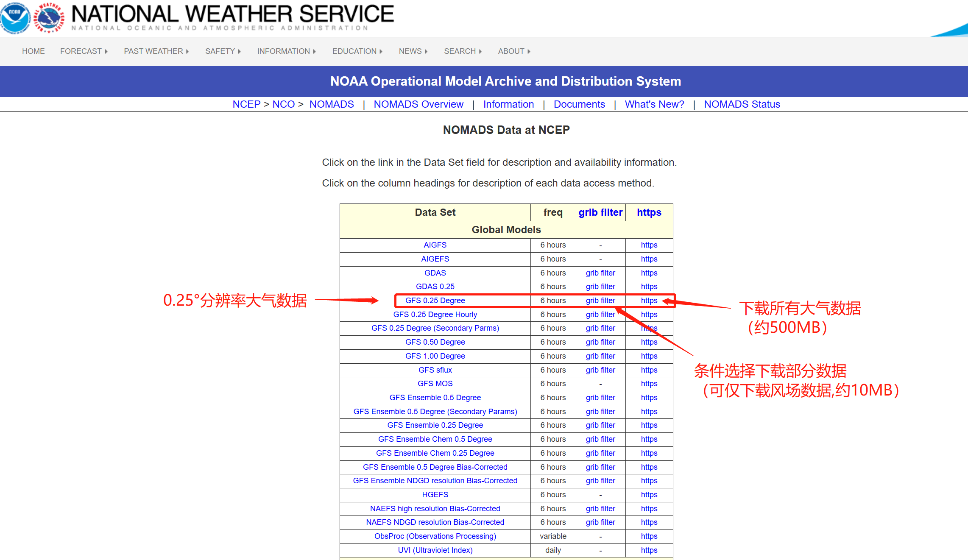Open GFS 0.25 Degree (Secondary Parms) link
Image resolution: width=968 pixels, height=560 pixels.
pyautogui.click(x=435, y=328)
